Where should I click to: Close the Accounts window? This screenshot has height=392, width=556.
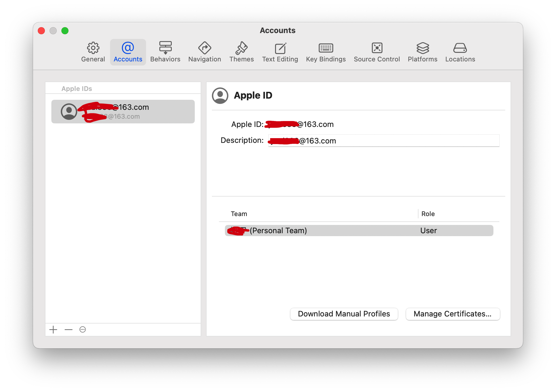click(41, 31)
